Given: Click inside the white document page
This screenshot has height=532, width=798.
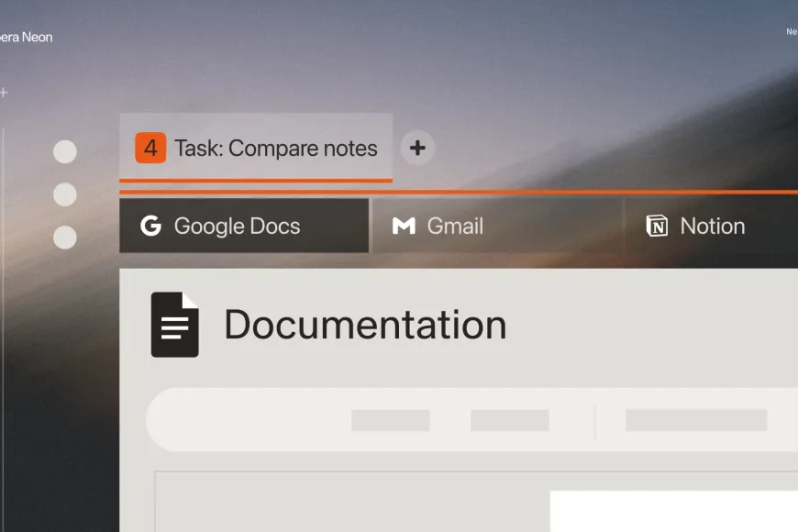Looking at the screenshot, I should click(674, 511).
